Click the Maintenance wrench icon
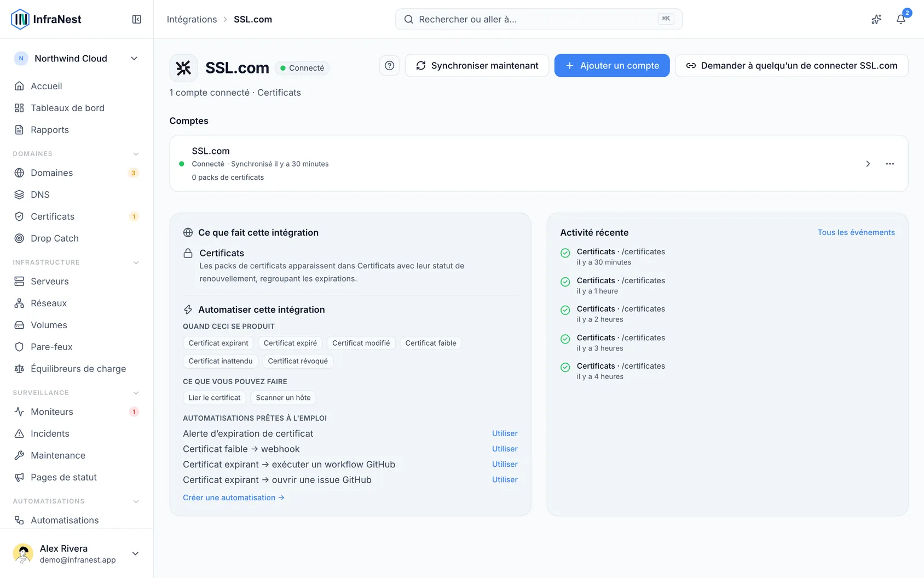The image size is (924, 578). (19, 455)
